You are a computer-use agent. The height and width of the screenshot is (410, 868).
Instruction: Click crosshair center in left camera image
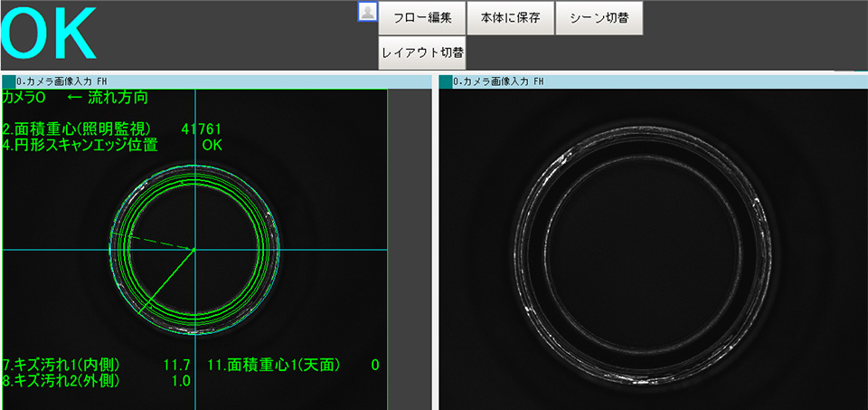click(194, 249)
